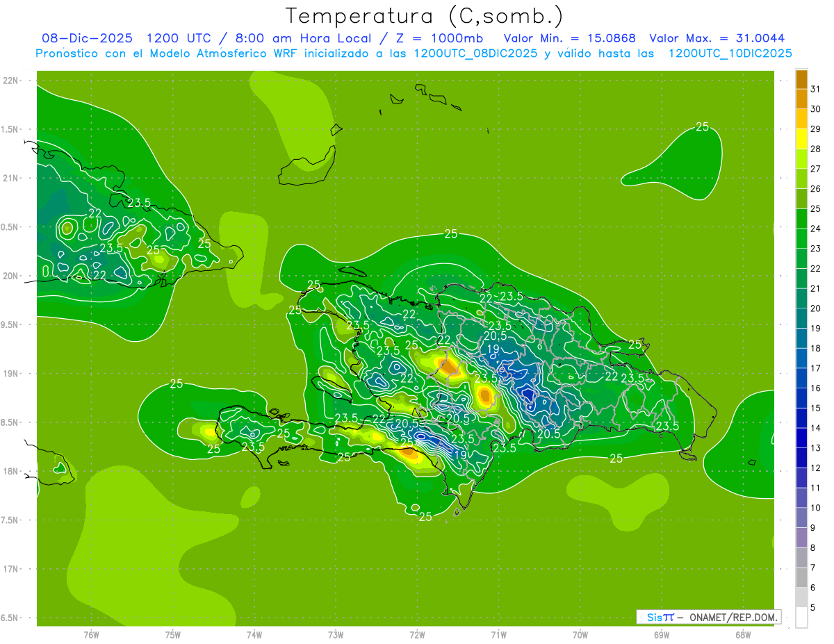Click the blue legend swatch between 17 and 18
Image resolution: width=834 pixels, height=644 pixels.
coord(801,358)
